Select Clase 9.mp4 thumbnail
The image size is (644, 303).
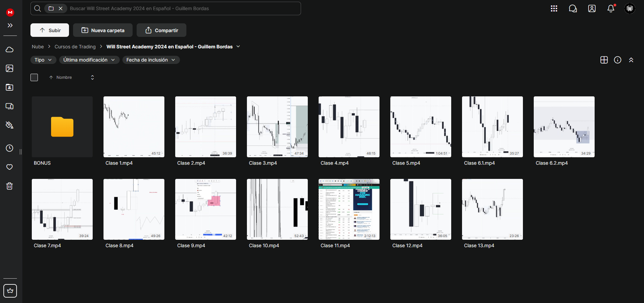[x=206, y=209]
